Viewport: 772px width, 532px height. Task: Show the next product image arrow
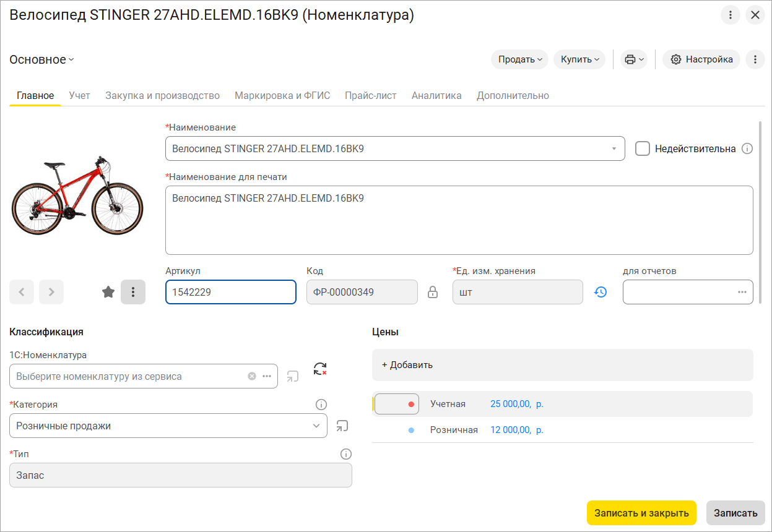click(x=51, y=292)
